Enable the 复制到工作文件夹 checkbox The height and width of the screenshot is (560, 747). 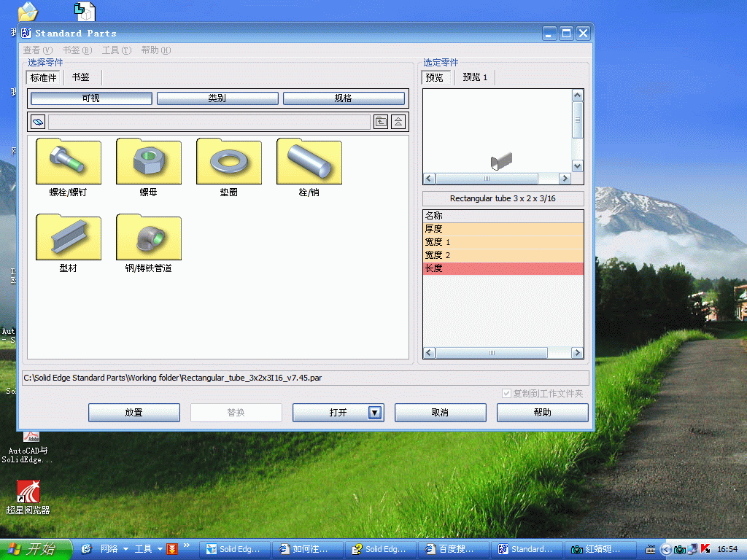506,393
